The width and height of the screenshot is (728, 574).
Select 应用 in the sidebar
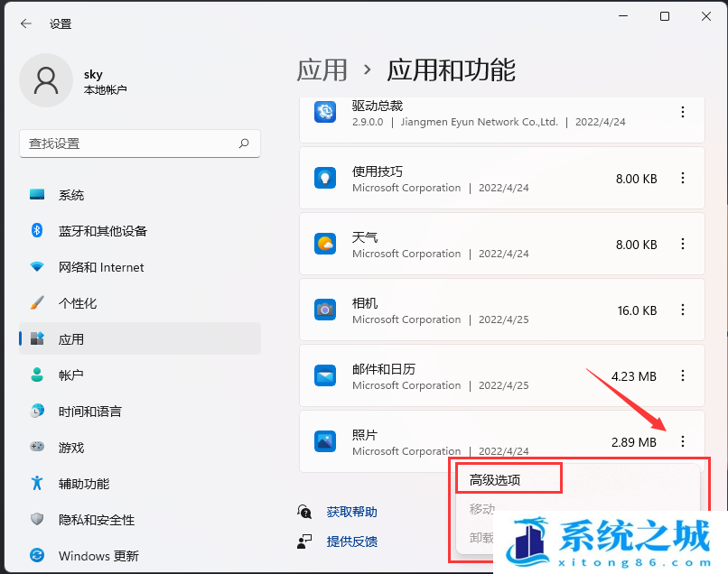tap(140, 339)
